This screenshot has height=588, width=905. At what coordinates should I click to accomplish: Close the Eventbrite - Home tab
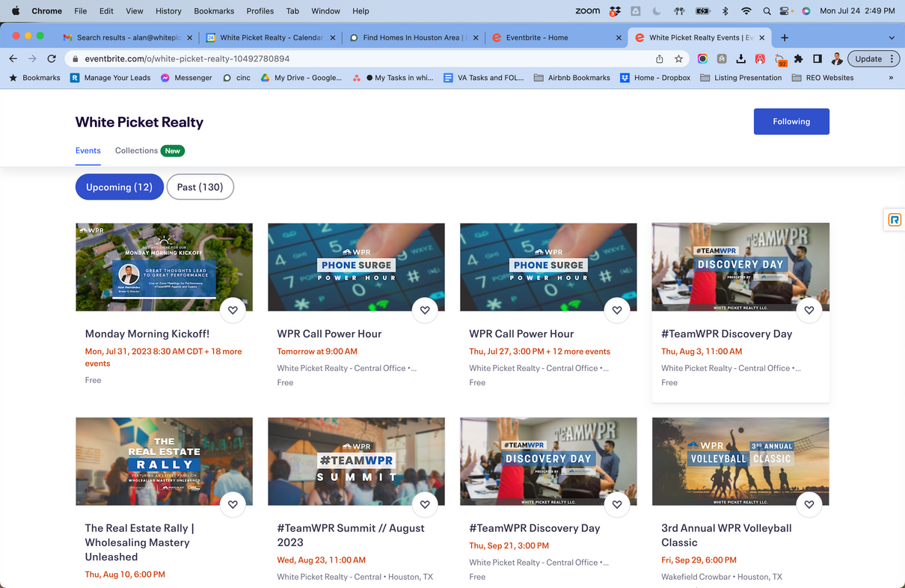pos(619,37)
